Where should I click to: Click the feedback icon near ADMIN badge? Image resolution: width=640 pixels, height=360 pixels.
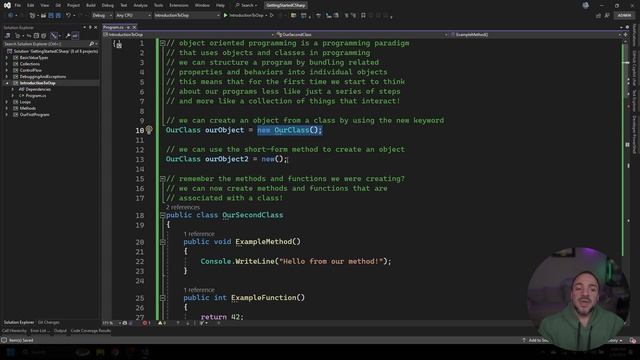(x=607, y=16)
